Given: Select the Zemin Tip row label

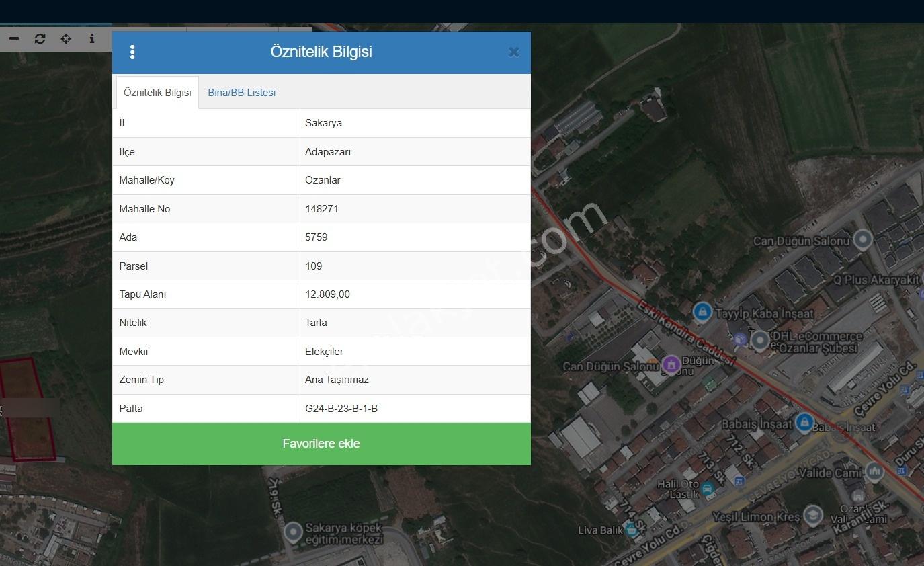Looking at the screenshot, I should tap(142, 380).
